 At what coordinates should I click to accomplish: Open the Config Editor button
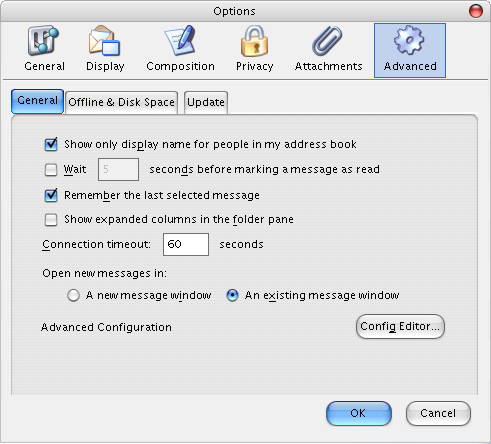coord(400,326)
